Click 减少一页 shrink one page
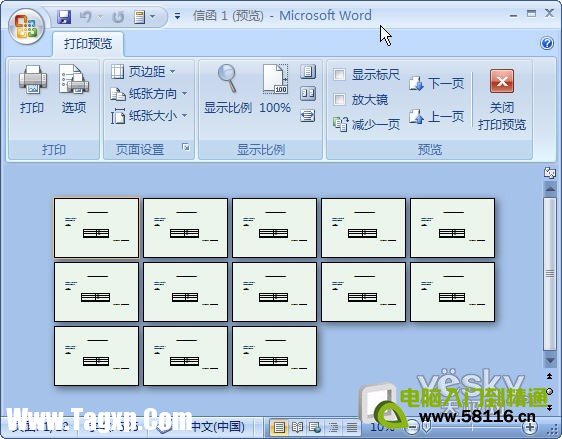This screenshot has height=439, width=562. point(366,124)
